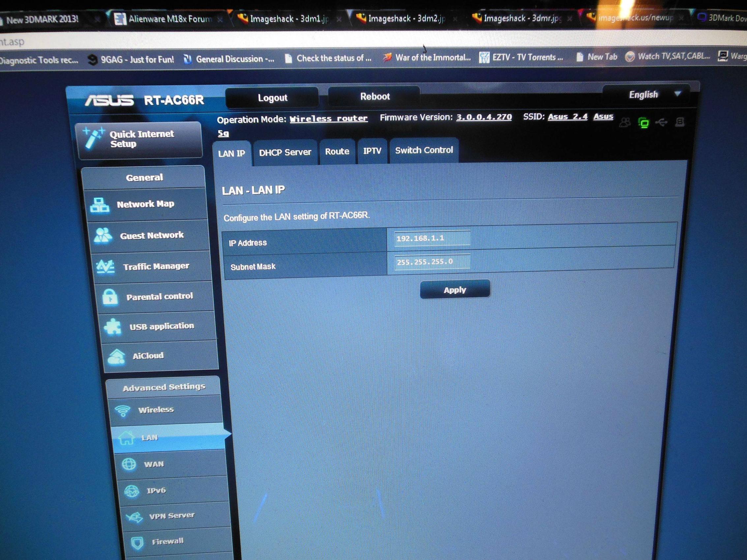Click the USB status icon

pos(661,122)
